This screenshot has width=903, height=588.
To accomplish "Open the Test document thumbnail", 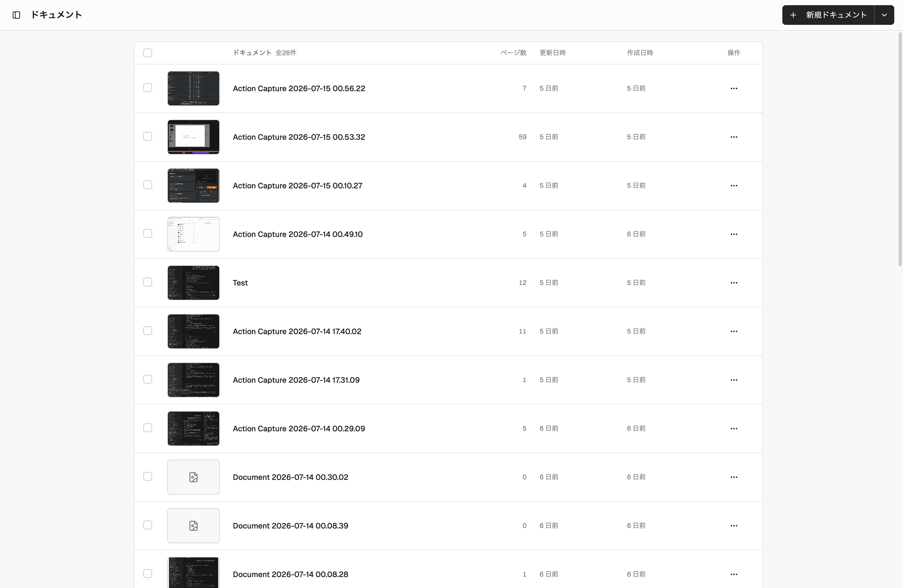I will [x=194, y=283].
